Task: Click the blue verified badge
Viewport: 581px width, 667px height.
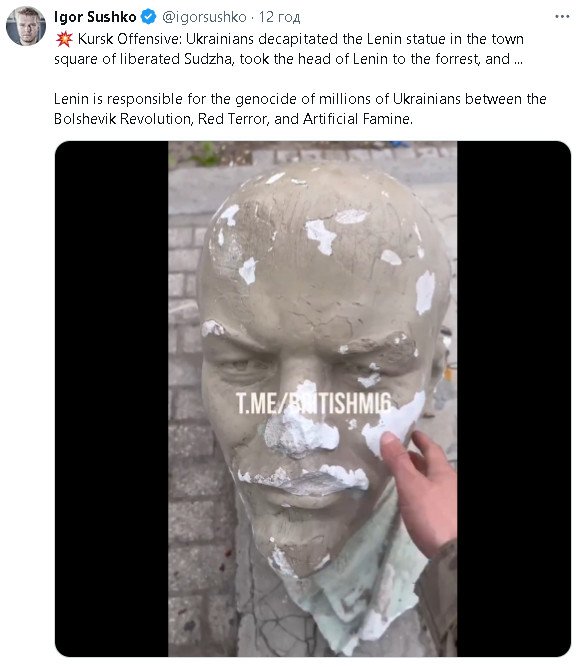Action: [148, 17]
